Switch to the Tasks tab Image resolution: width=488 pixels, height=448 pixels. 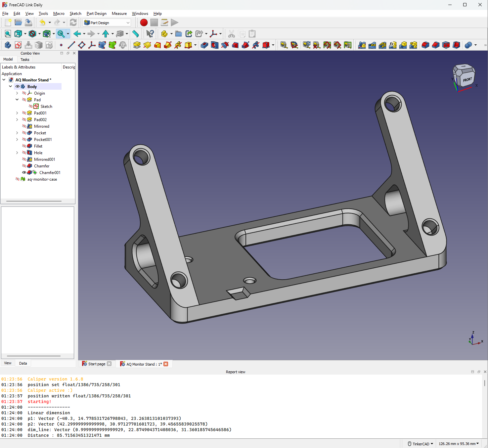click(x=25, y=60)
